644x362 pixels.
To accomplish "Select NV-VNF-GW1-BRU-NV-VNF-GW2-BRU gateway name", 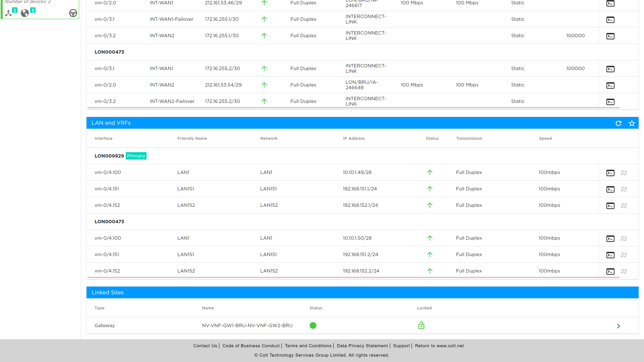I will tap(247, 325).
